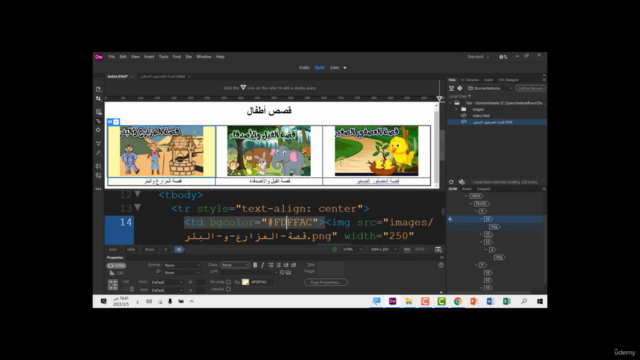This screenshot has height=360, width=640.
Task: Select the farmer and well story thumbnail
Action: point(162,151)
